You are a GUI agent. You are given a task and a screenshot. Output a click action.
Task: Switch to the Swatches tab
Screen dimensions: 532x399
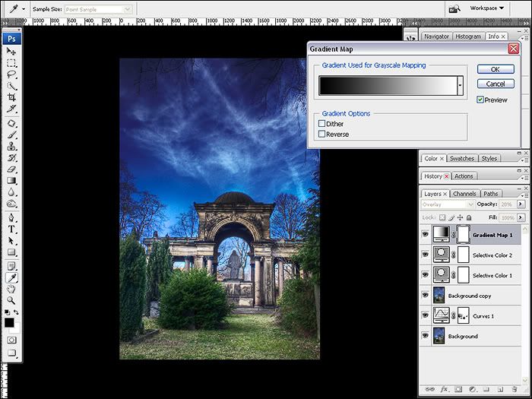pos(462,158)
